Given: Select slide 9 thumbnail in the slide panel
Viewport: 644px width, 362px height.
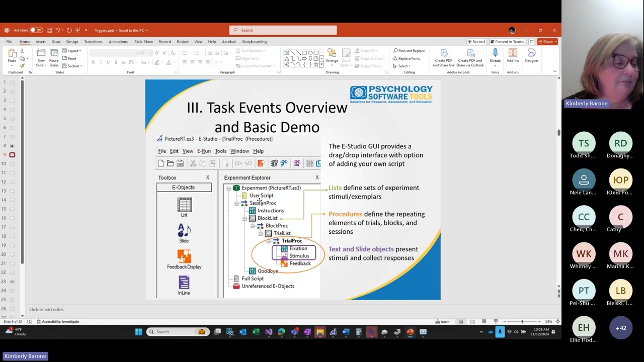Looking at the screenshot, I should (x=12, y=155).
